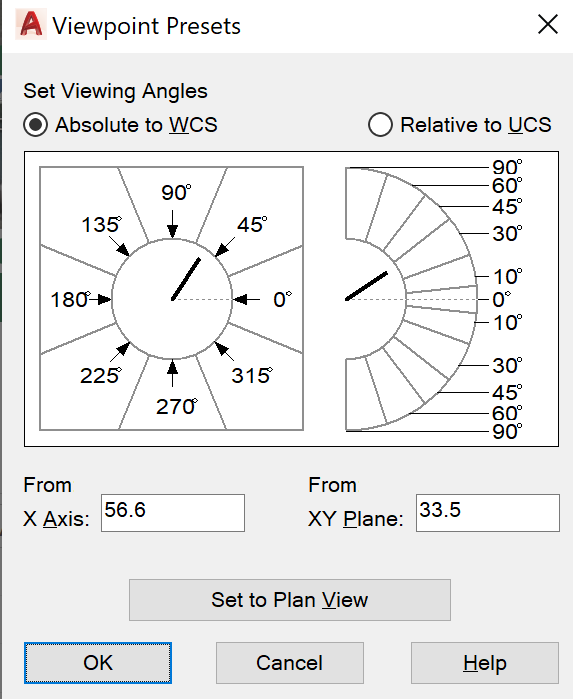Click the 90° sector in compass dial
Screen dimensions: 573x699
[x=172, y=203]
